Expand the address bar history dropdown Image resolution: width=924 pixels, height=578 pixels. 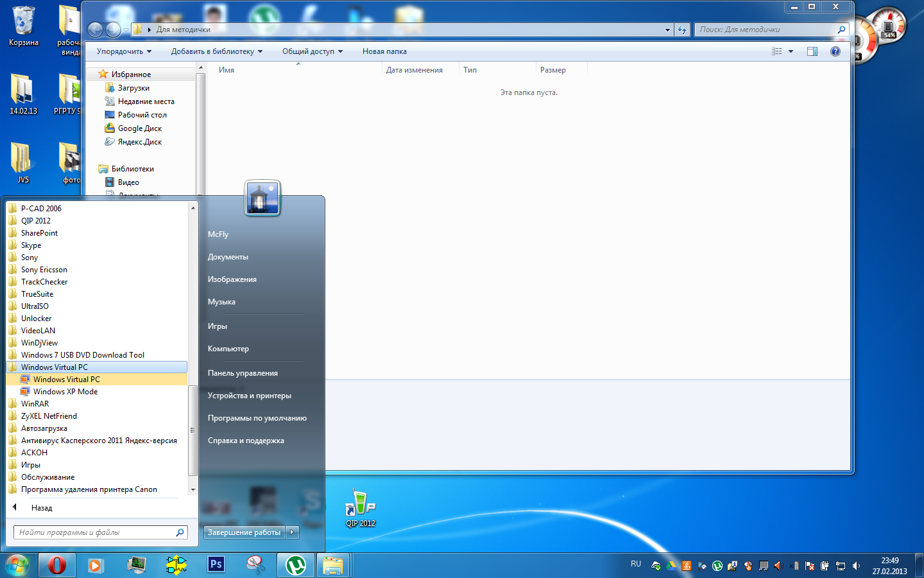click(667, 30)
